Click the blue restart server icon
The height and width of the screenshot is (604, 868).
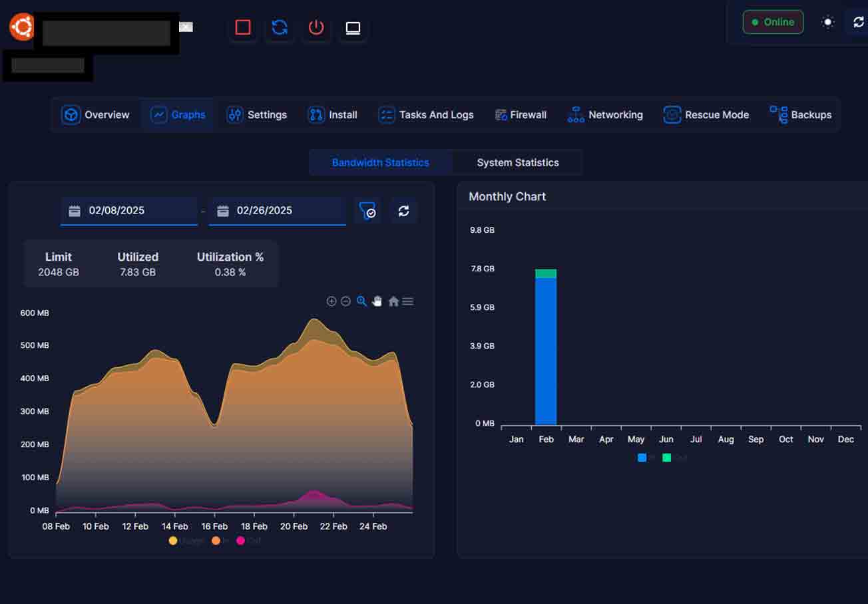280,27
